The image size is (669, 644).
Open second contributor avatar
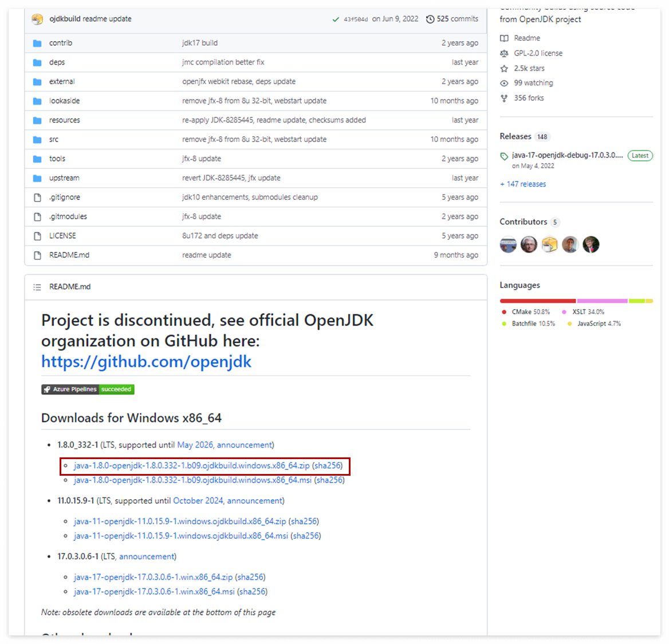coord(529,244)
